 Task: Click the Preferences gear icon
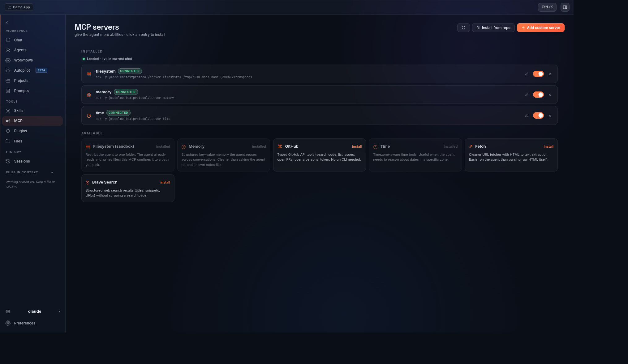point(8,323)
